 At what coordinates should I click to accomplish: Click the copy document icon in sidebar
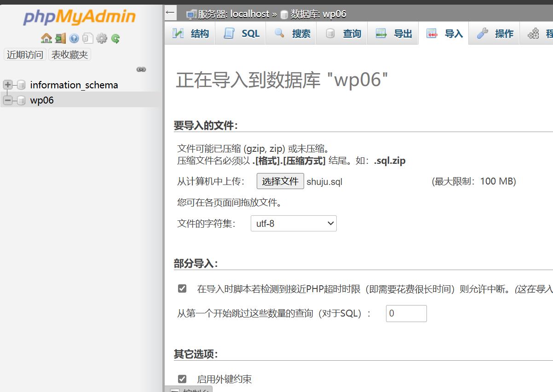point(88,39)
